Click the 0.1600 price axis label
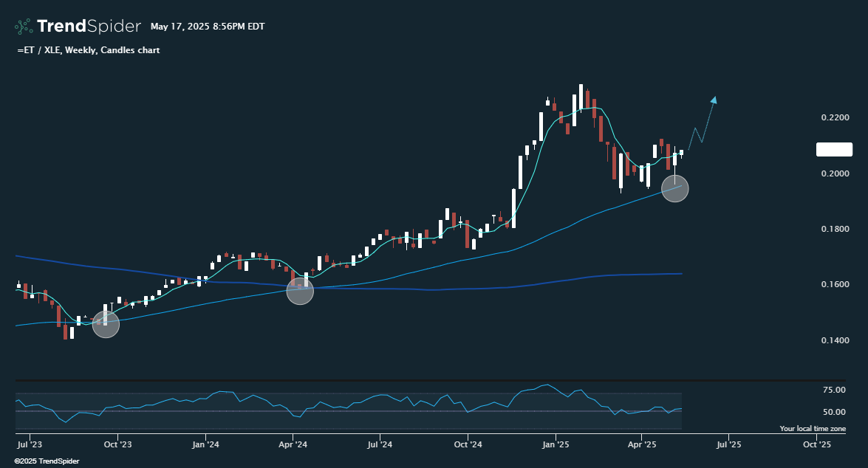The width and height of the screenshot is (868, 468). tap(835, 283)
